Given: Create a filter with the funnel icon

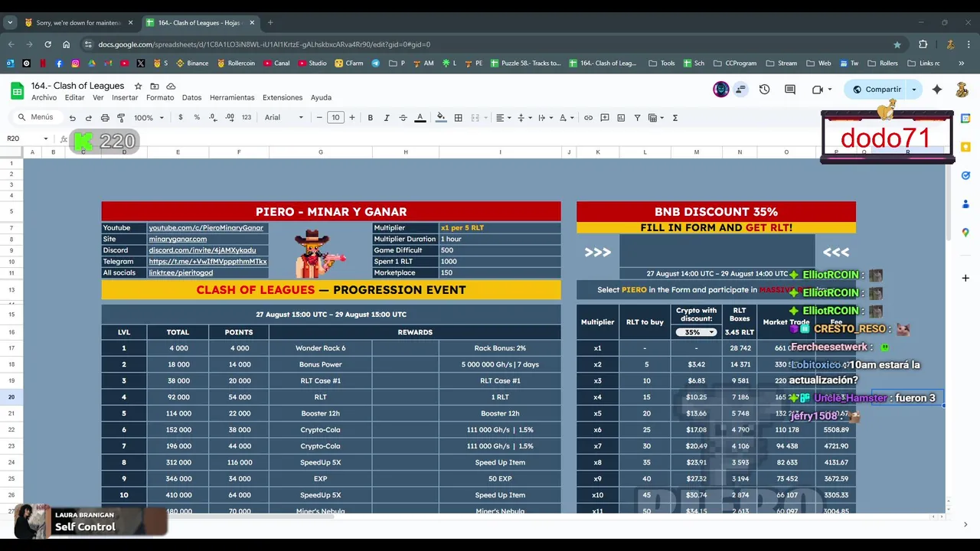Looking at the screenshot, I should tap(637, 118).
